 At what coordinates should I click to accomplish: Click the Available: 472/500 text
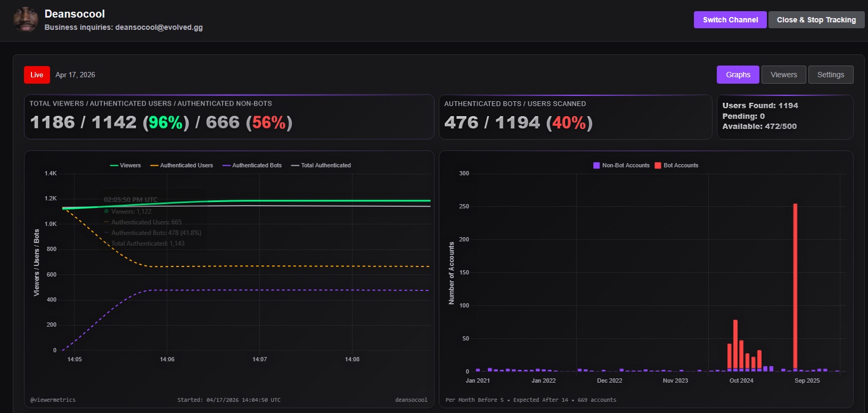759,126
